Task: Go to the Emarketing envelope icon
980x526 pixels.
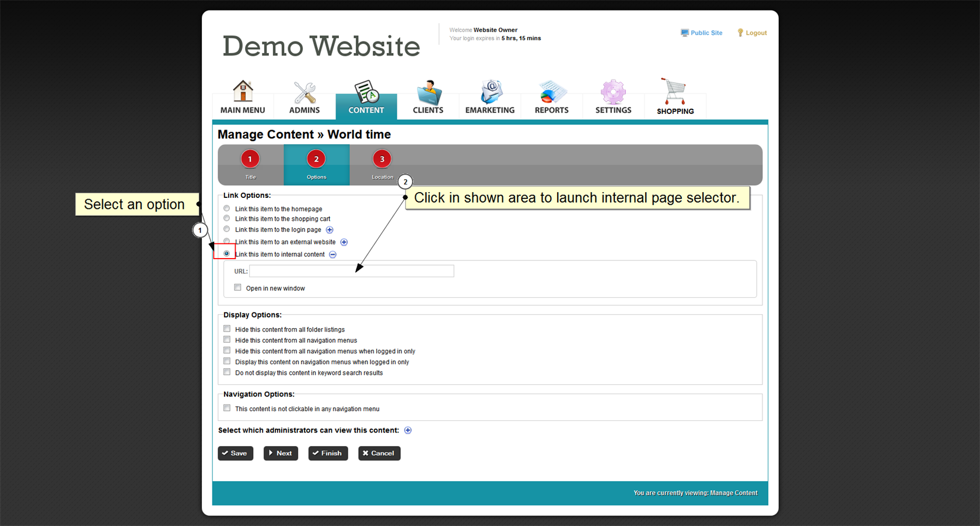Action: coord(490,92)
